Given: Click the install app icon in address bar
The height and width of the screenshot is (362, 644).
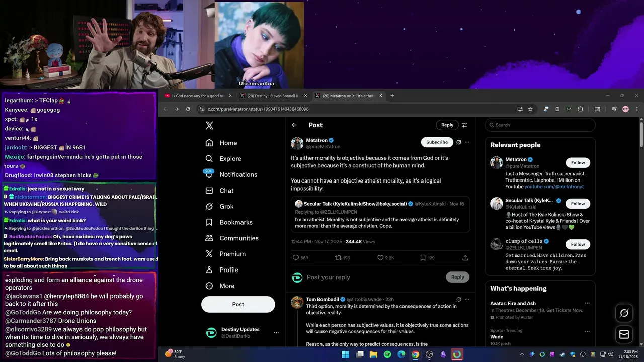Looking at the screenshot, I should click(520, 109).
